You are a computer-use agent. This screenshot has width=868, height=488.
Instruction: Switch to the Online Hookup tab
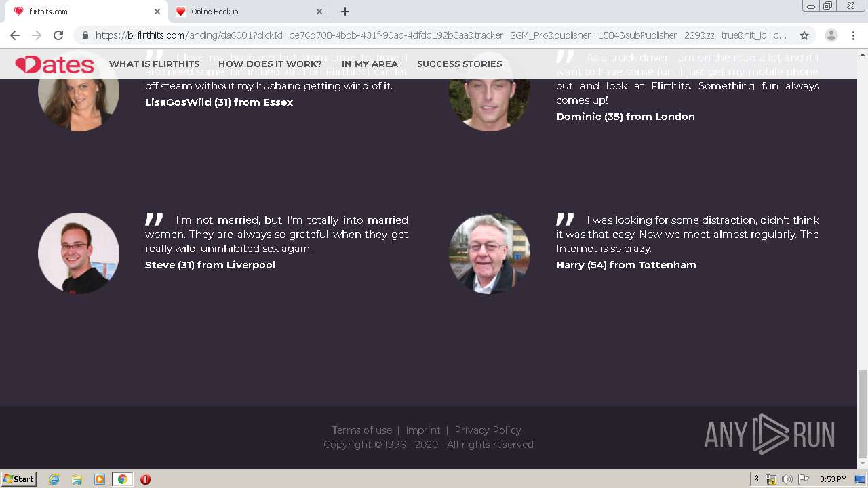click(x=248, y=12)
